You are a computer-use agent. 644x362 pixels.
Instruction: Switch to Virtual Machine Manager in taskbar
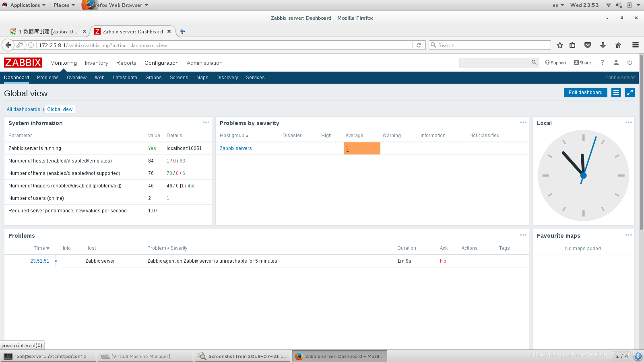pyautogui.click(x=145, y=356)
